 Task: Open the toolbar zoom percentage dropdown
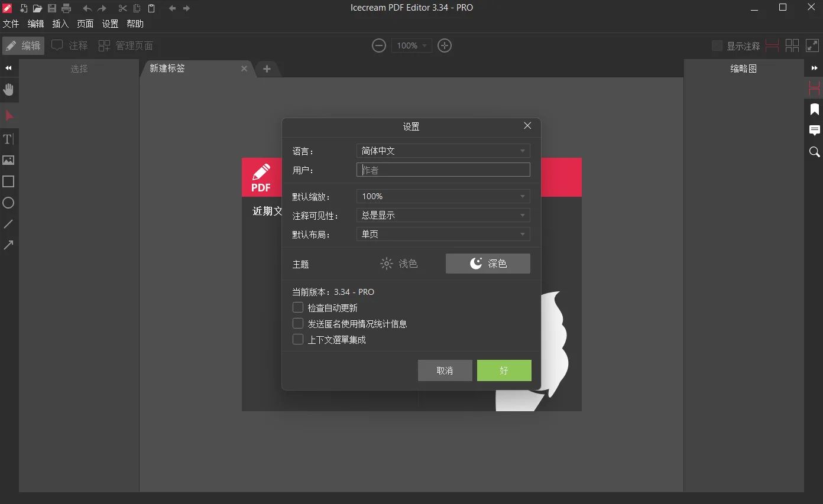click(x=411, y=45)
